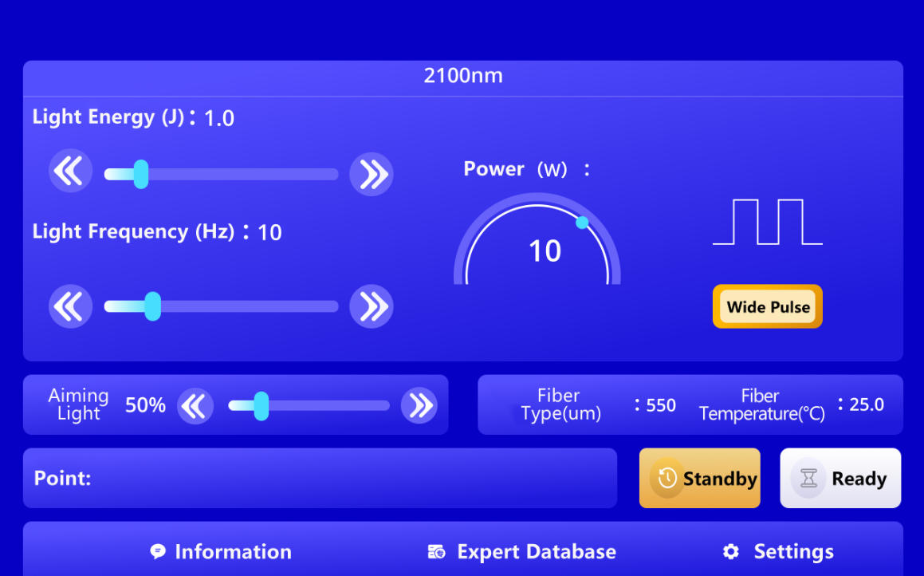The image size is (924, 576).
Task: Increase Light Frequency with right double-arrow
Action: click(x=372, y=306)
